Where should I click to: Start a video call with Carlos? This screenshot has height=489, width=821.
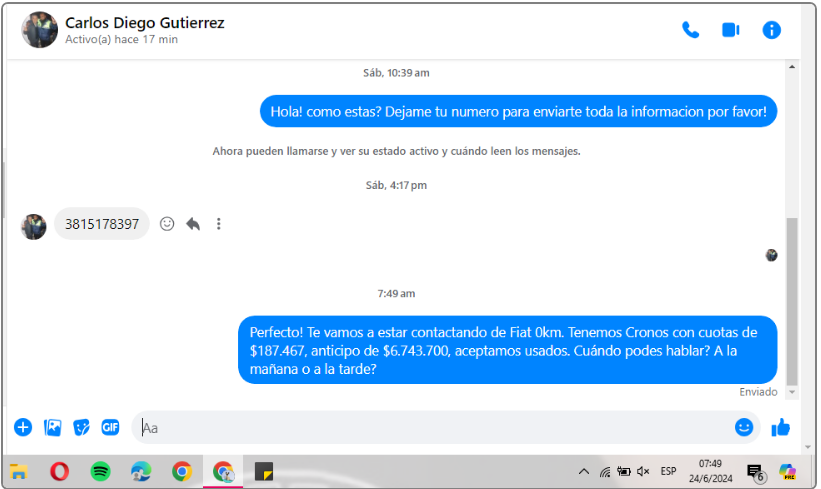(730, 30)
